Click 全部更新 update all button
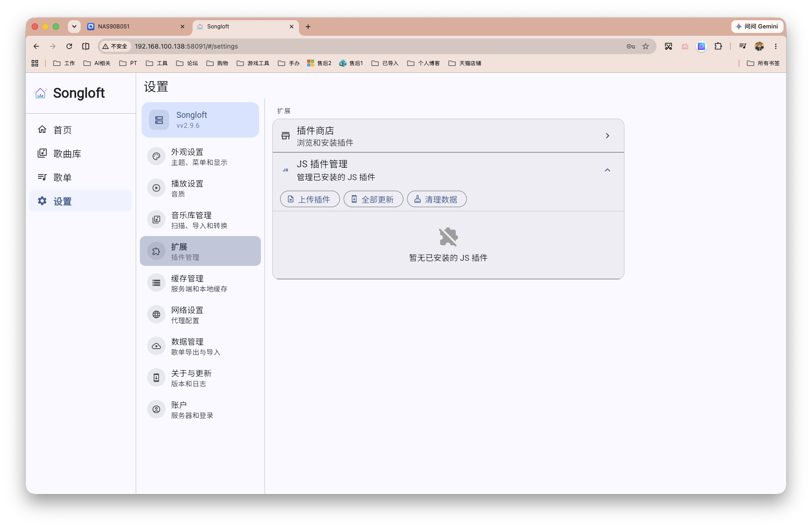 click(373, 199)
